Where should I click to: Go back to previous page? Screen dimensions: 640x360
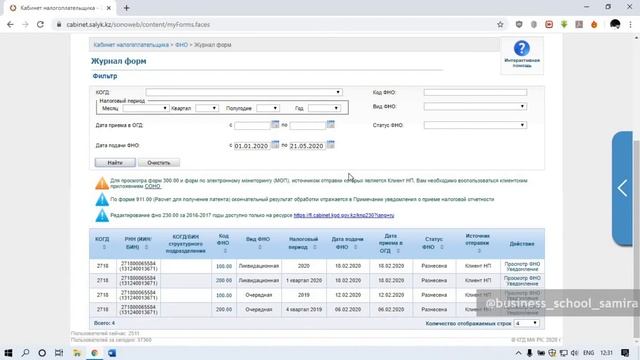pos(10,24)
